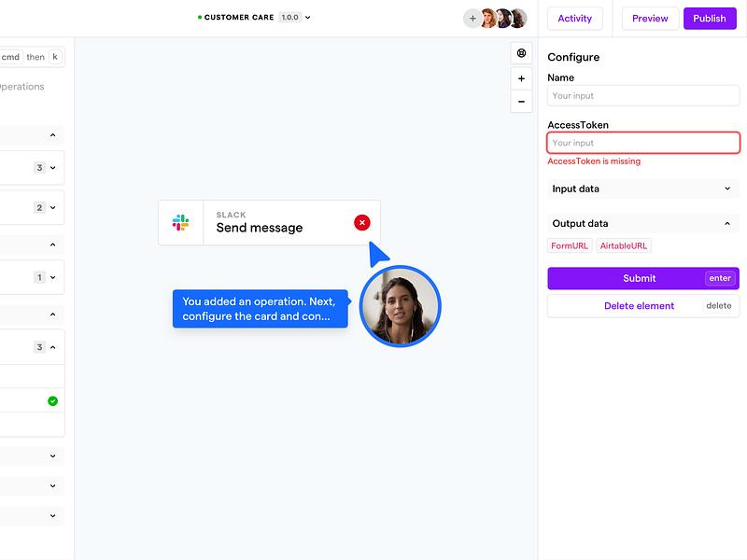The height and width of the screenshot is (560, 747).
Task: Click Delete element button
Action: tap(643, 306)
